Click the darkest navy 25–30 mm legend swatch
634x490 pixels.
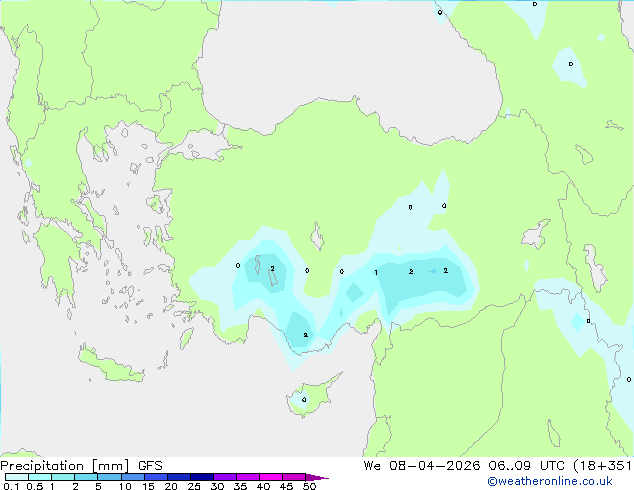click(202, 477)
